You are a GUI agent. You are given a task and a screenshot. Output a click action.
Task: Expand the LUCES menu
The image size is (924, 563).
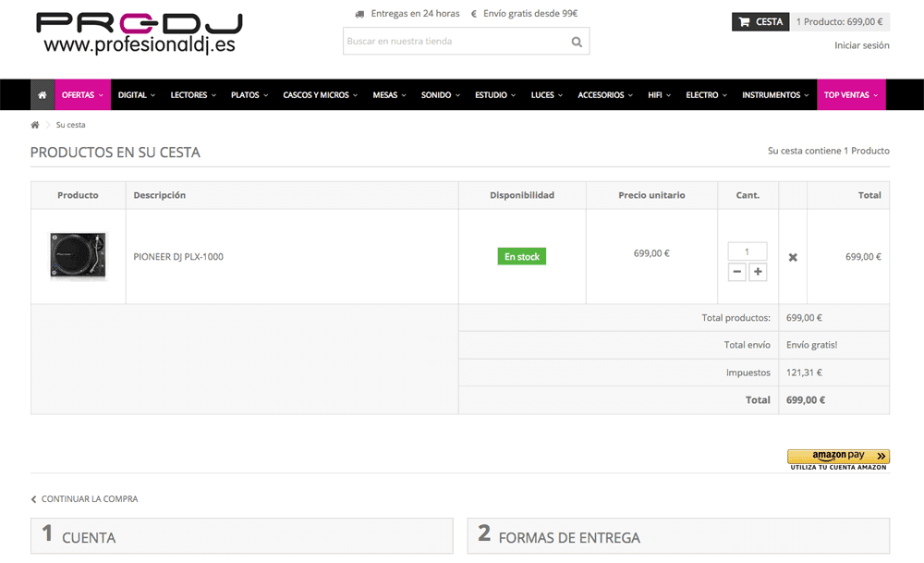pyautogui.click(x=546, y=95)
